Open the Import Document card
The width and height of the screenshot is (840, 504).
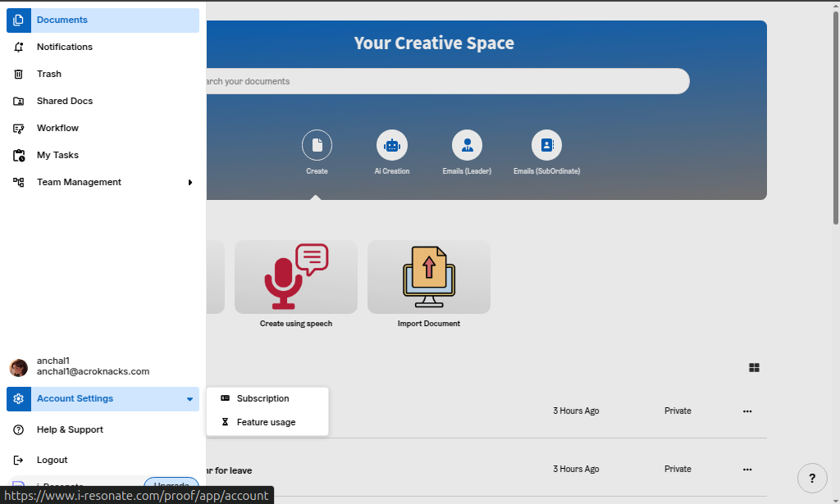(x=428, y=277)
